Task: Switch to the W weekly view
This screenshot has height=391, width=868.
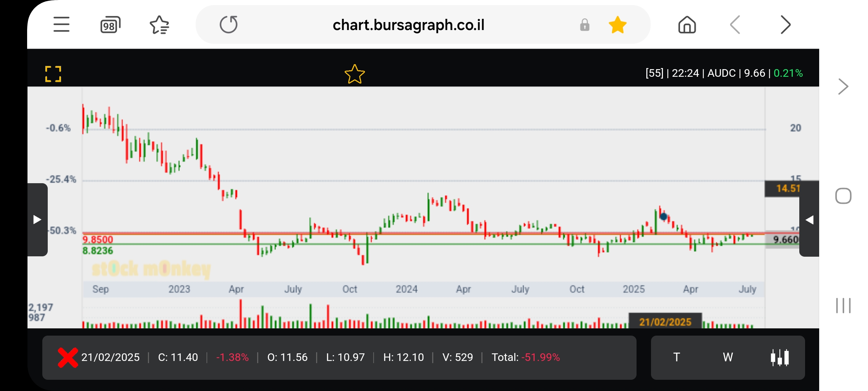Action: pos(728,357)
